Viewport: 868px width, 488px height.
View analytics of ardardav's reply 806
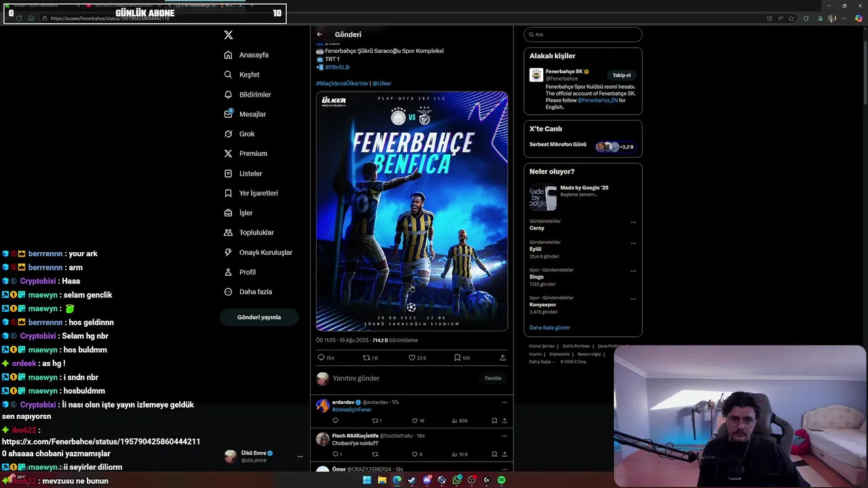coord(459,421)
